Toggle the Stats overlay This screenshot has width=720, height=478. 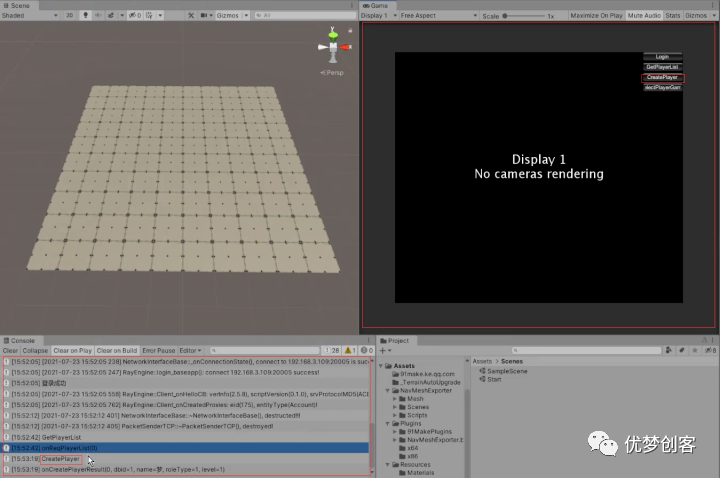pos(673,15)
